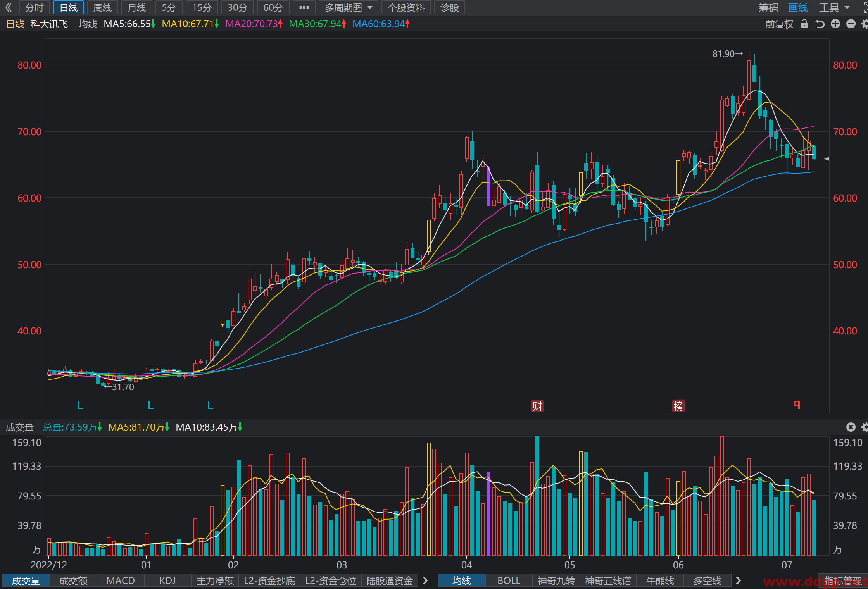Click the back double-chevron icon
Screen dimensions: 868x589
[9, 8]
